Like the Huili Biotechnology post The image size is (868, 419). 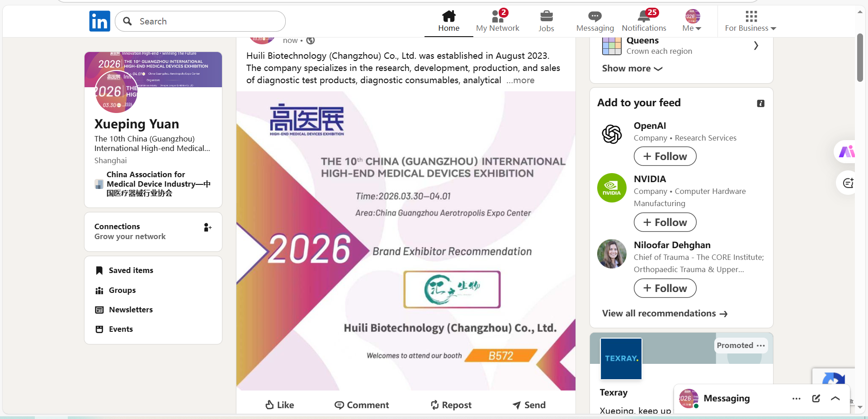(279, 405)
